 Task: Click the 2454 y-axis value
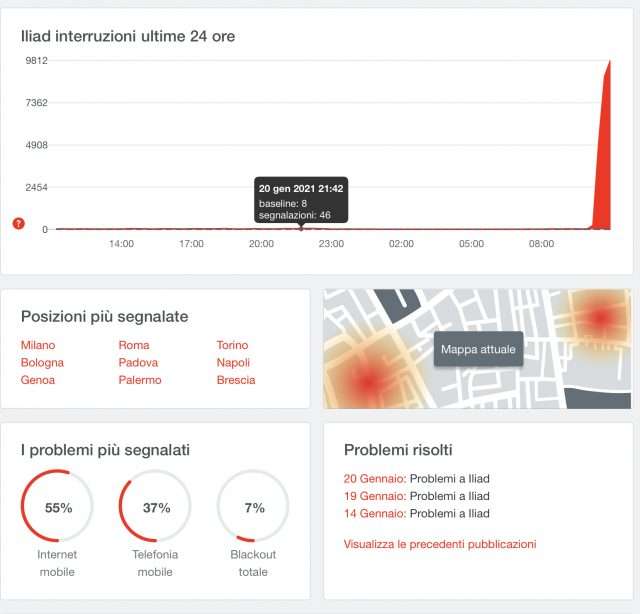(x=36, y=187)
